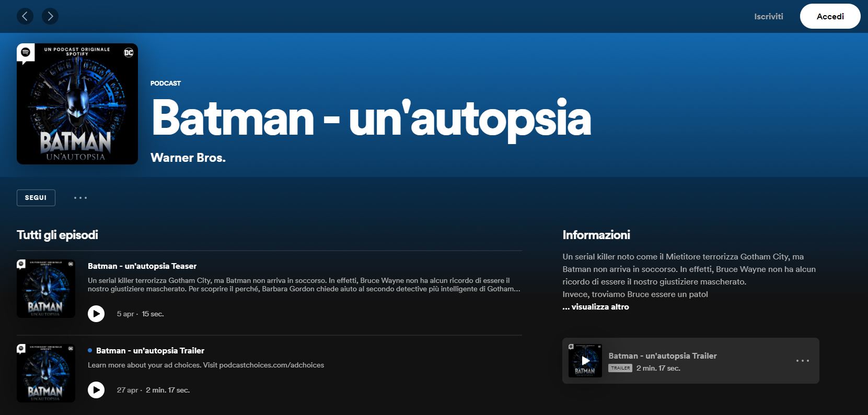Click the large podcast cover artwork
This screenshot has height=415, width=868.
coord(77,104)
